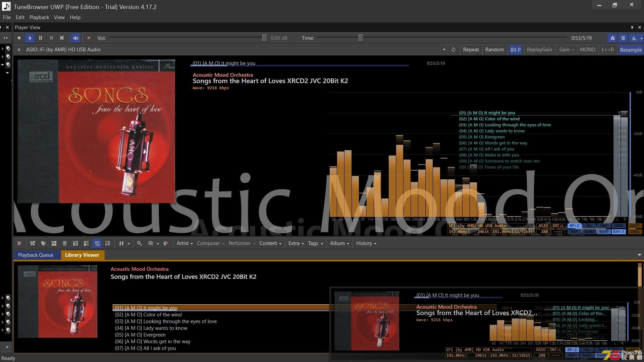Screen dimensions: 644x362
Task: Switch to single column list view icon
Action: point(65,243)
